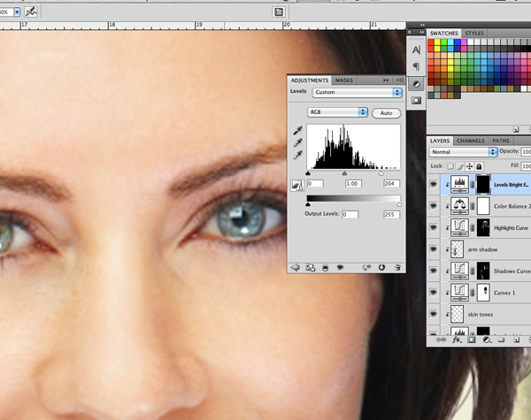Open the Styles tab beside Swatches
The width and height of the screenshot is (531, 420).
[x=474, y=33]
